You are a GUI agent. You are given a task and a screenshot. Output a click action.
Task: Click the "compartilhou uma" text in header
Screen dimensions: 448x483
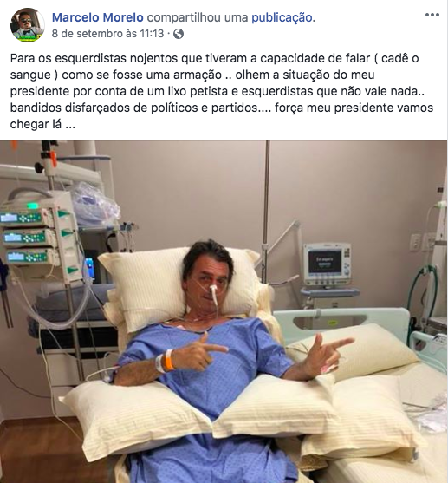click(198, 17)
